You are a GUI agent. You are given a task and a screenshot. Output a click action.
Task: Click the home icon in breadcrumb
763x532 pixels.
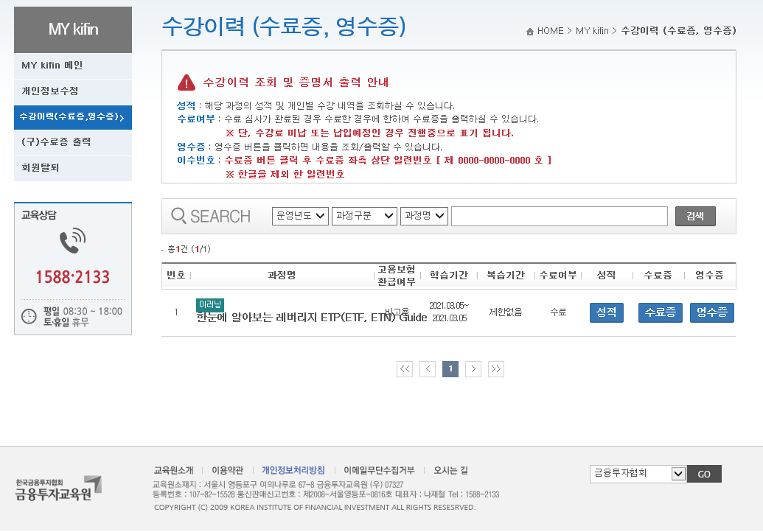(530, 32)
